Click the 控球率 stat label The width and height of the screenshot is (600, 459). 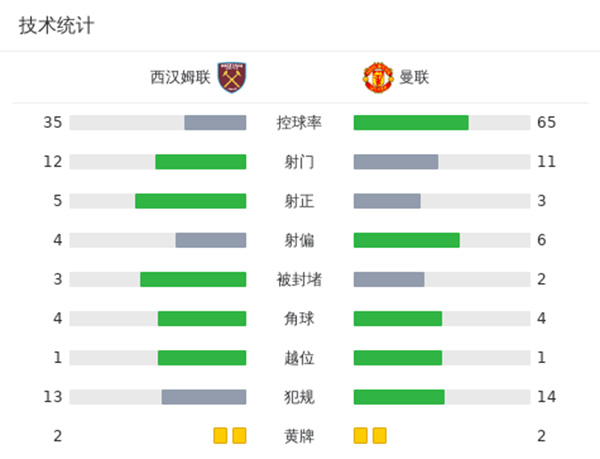299,123
